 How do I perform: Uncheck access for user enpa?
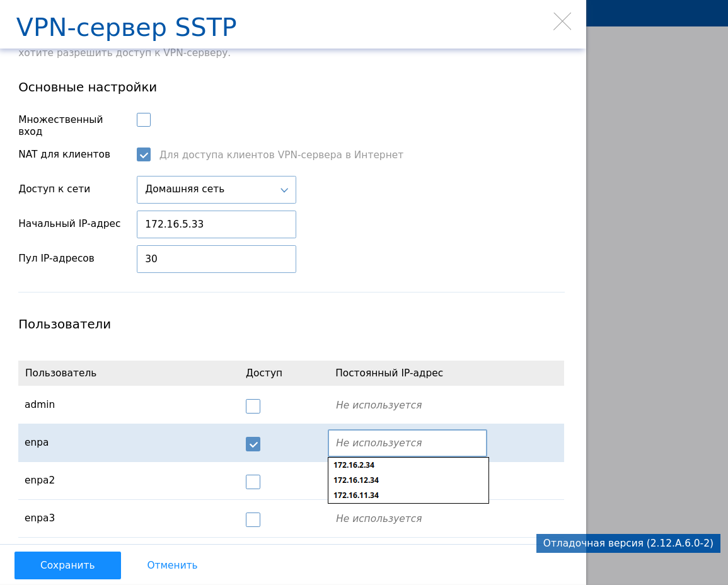(253, 444)
